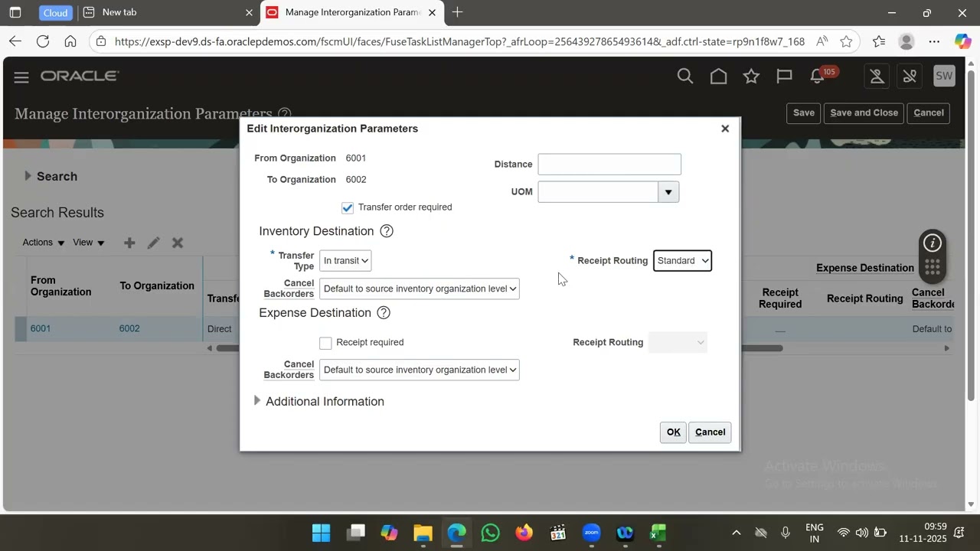980x551 pixels.
Task: Open the browser settings ellipsis menu
Action: 934,41
